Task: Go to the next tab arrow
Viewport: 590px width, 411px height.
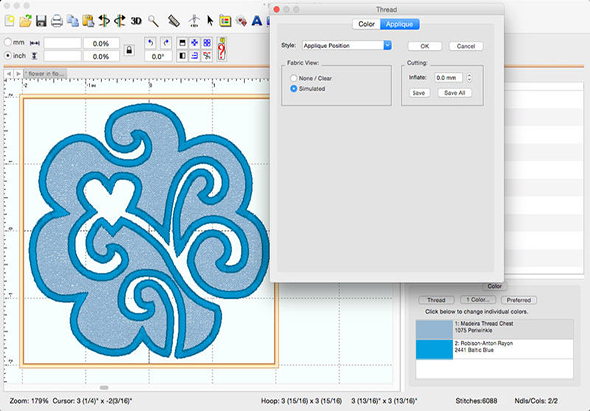Action: [x=18, y=74]
